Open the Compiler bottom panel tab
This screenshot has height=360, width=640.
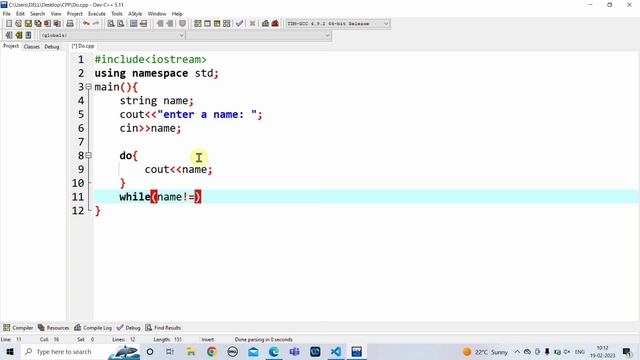pyautogui.click(x=18, y=328)
